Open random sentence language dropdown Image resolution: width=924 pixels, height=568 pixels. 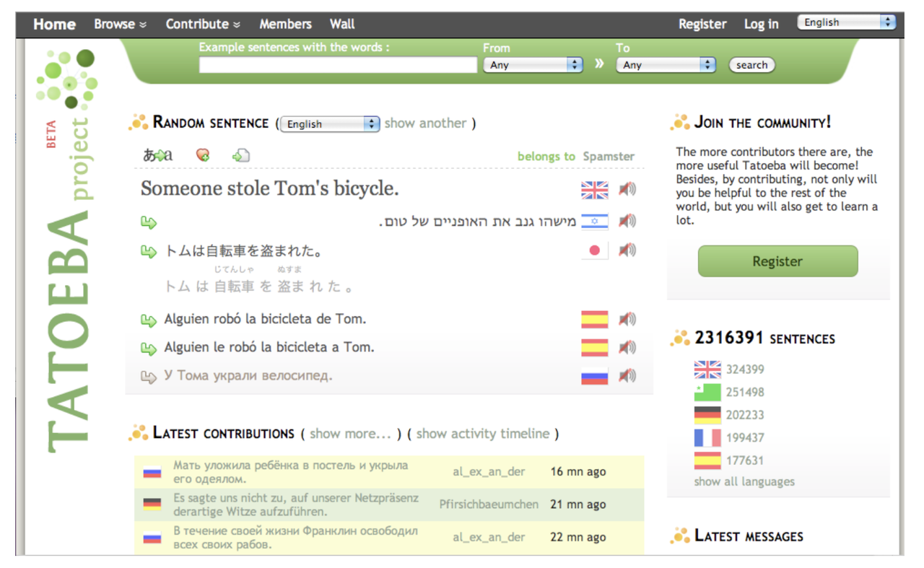pos(330,124)
